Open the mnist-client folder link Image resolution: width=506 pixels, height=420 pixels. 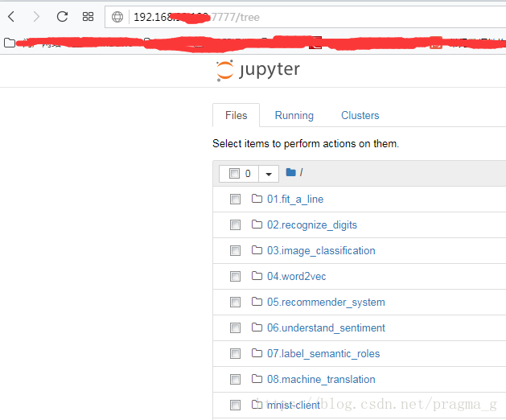click(294, 405)
